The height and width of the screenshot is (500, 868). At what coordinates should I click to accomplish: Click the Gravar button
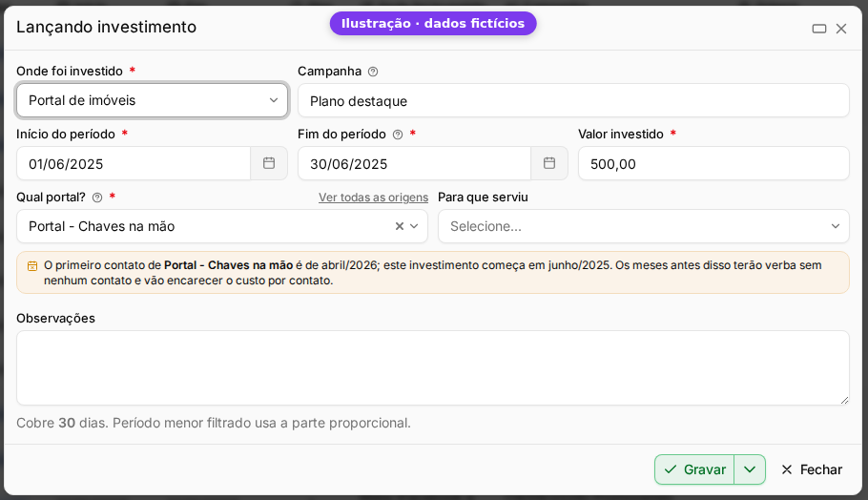pyautogui.click(x=694, y=469)
